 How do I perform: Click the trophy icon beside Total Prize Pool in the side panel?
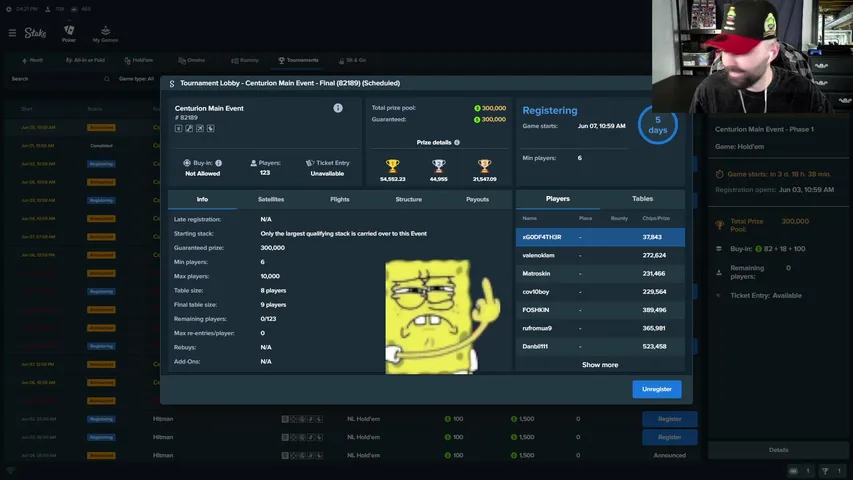[x=719, y=224]
